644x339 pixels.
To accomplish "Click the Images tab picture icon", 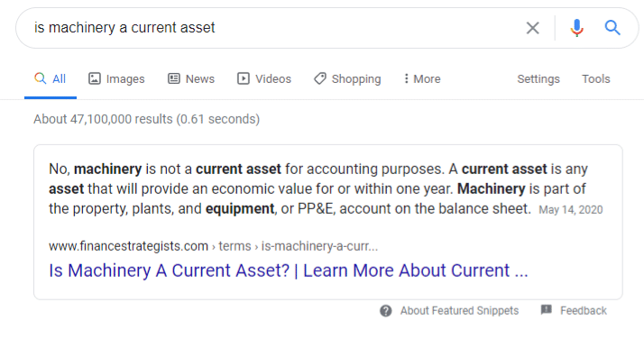I will (x=95, y=78).
